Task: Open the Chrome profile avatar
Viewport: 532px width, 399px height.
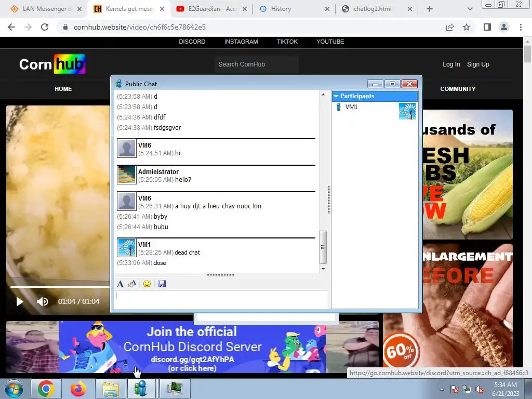Action: 504,27
